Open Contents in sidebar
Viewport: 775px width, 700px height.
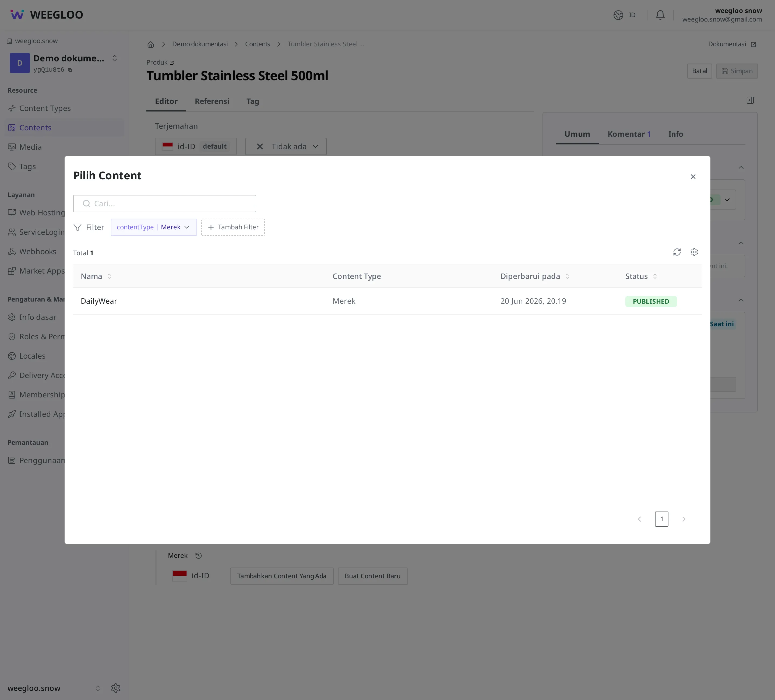pyautogui.click(x=64, y=128)
